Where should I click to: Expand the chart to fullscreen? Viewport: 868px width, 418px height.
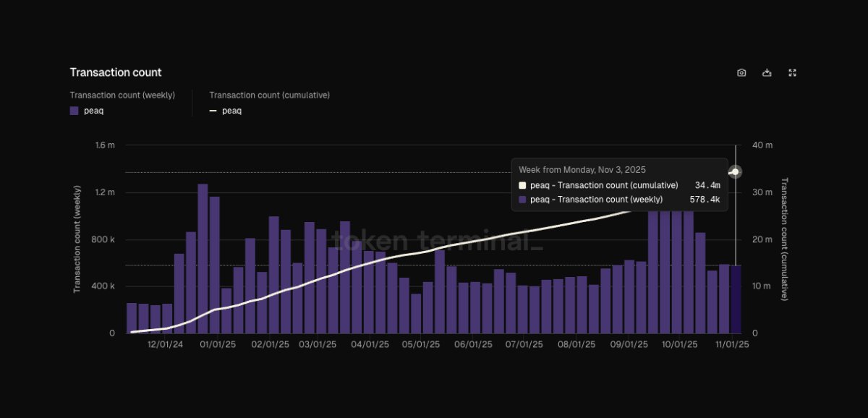[x=792, y=72]
